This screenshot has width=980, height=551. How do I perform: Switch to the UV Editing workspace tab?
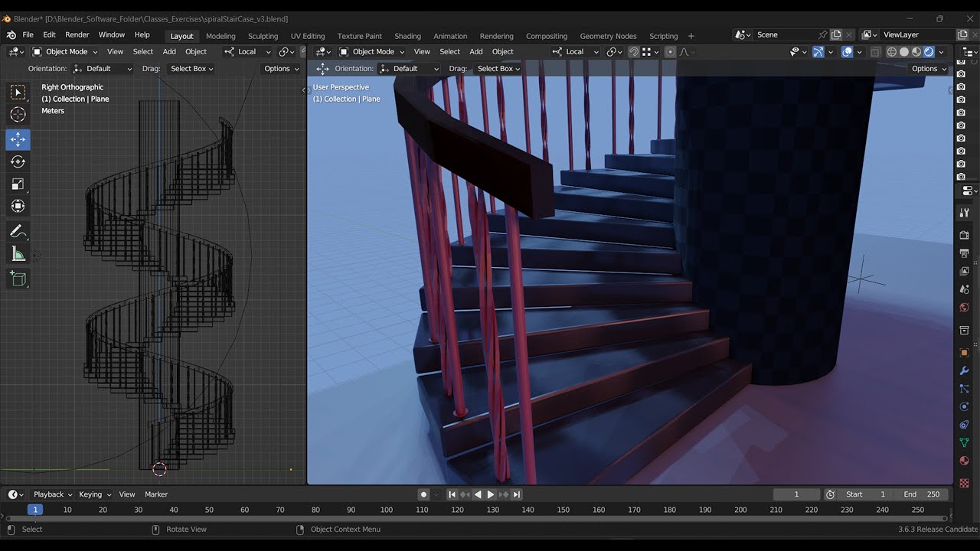pyautogui.click(x=308, y=36)
